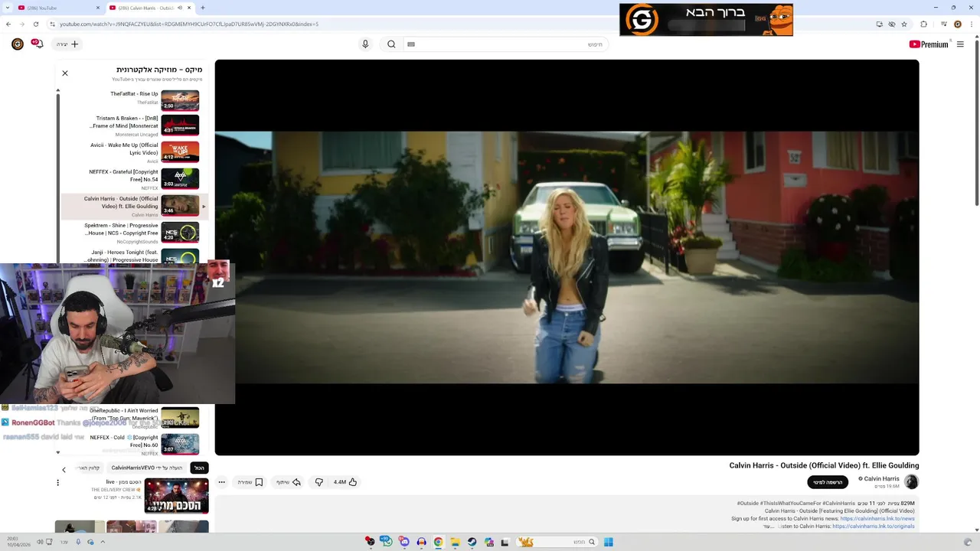
Task: Select the partially hidden filter chip
Action: [89, 468]
